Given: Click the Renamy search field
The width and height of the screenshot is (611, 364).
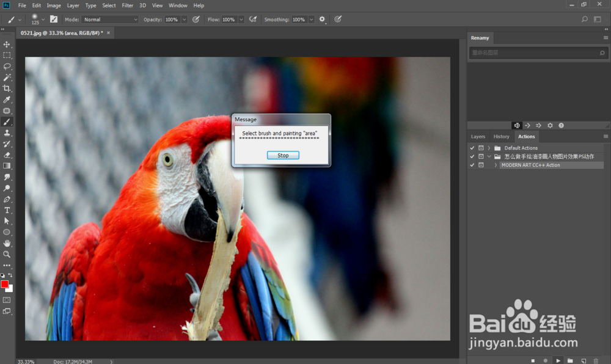Looking at the screenshot, I should [538, 53].
